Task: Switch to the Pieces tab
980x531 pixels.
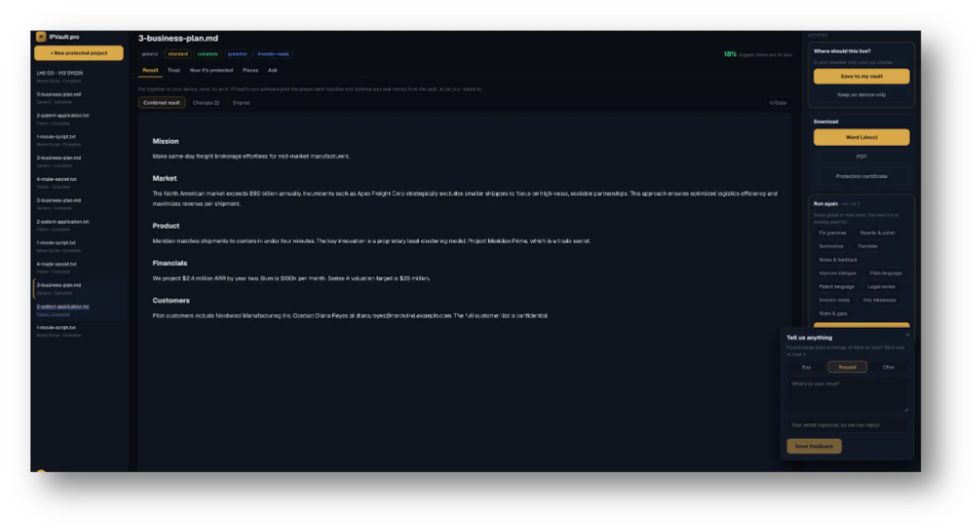Action: point(250,70)
